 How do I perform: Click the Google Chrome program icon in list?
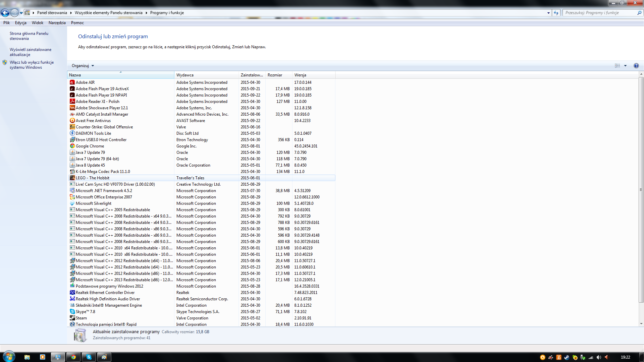(72, 146)
